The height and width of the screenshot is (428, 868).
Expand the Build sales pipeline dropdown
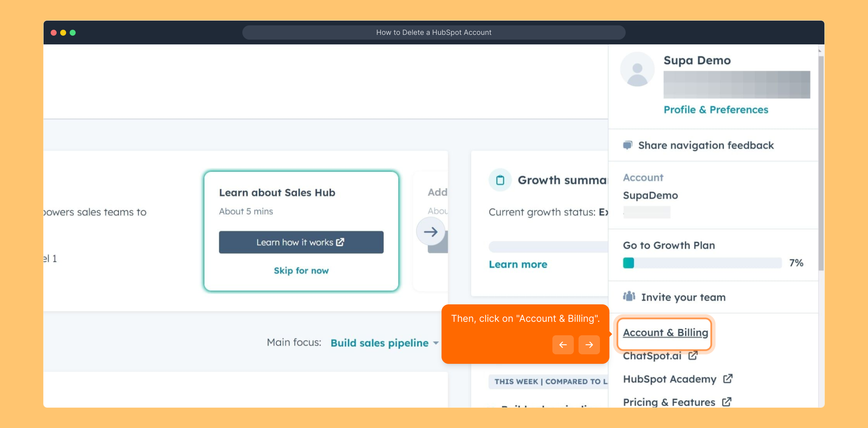pos(436,343)
